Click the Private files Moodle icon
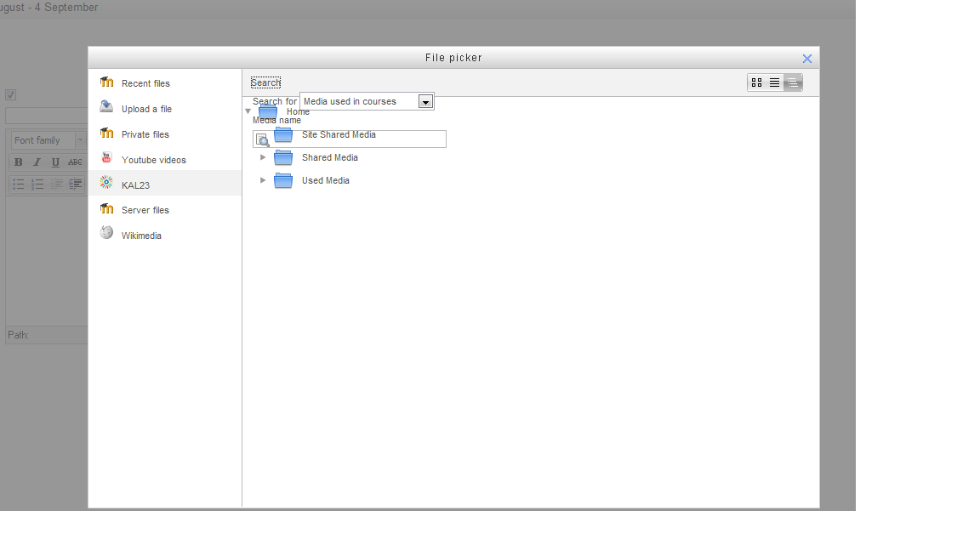This screenshot has height=551, width=980. [x=107, y=133]
